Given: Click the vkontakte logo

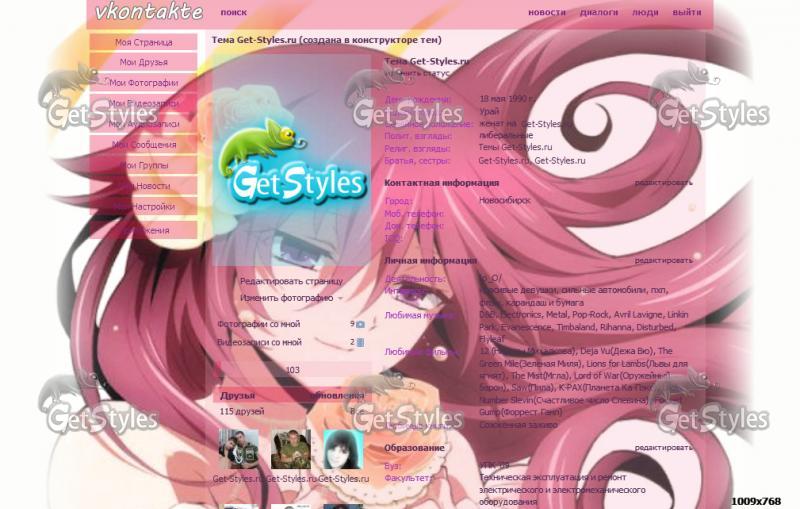Looking at the screenshot, I should pyautogui.click(x=148, y=12).
